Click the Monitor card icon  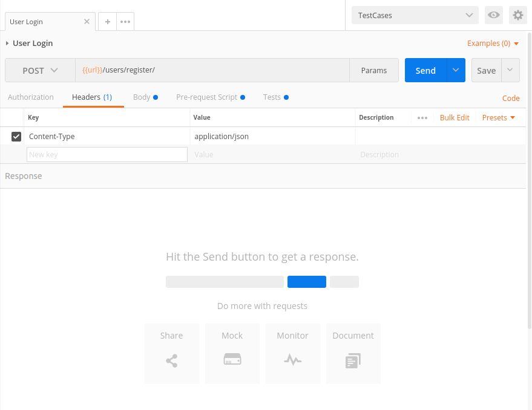coord(292,359)
